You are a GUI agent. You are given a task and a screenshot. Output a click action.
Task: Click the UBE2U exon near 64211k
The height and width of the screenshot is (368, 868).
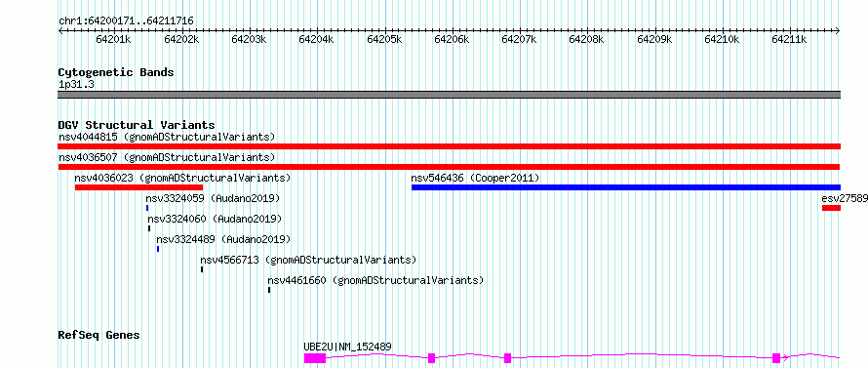click(776, 358)
